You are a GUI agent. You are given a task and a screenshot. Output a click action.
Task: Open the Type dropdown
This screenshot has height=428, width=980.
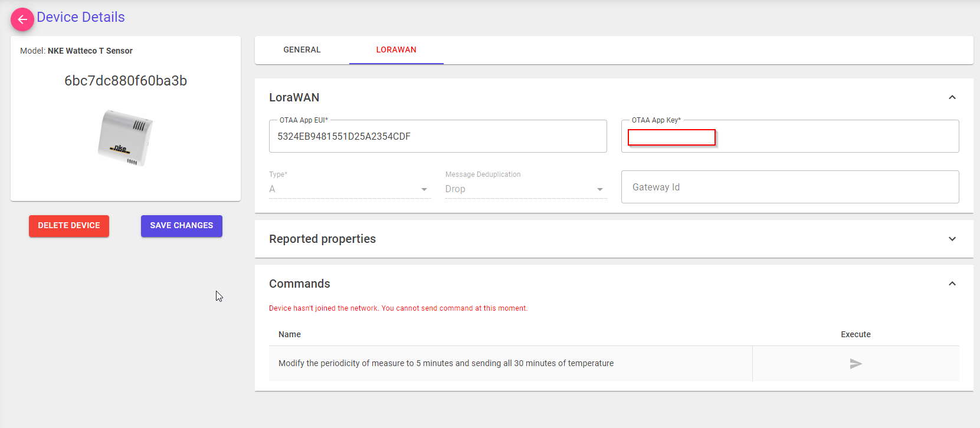(x=349, y=189)
